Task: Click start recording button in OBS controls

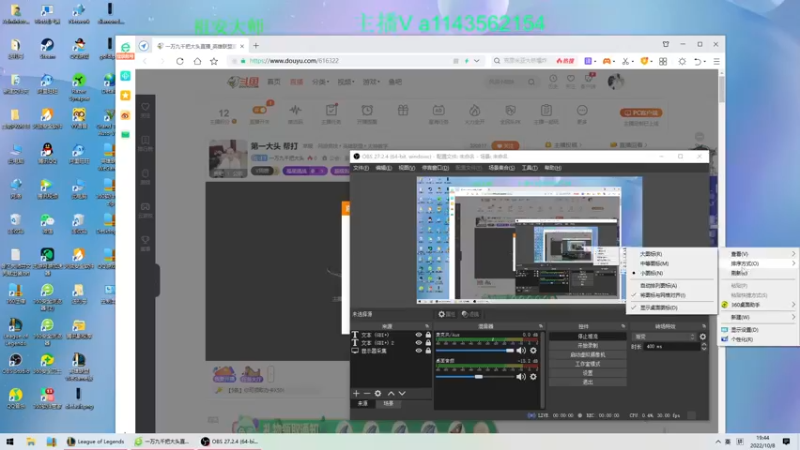Action: point(588,345)
